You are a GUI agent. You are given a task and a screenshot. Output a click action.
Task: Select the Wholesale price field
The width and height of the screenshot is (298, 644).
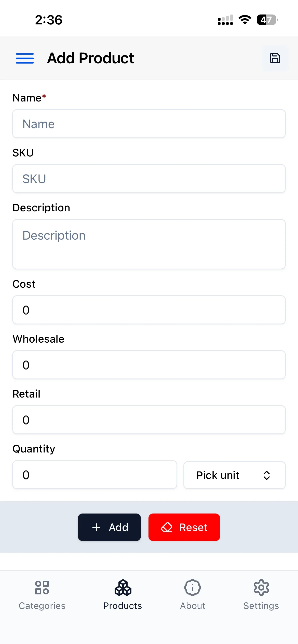pos(149,365)
